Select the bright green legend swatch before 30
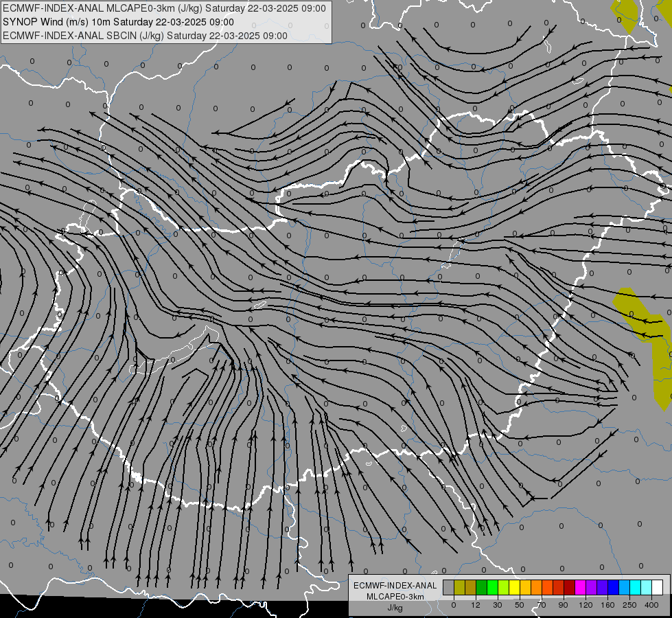672x618 pixels. point(492,587)
